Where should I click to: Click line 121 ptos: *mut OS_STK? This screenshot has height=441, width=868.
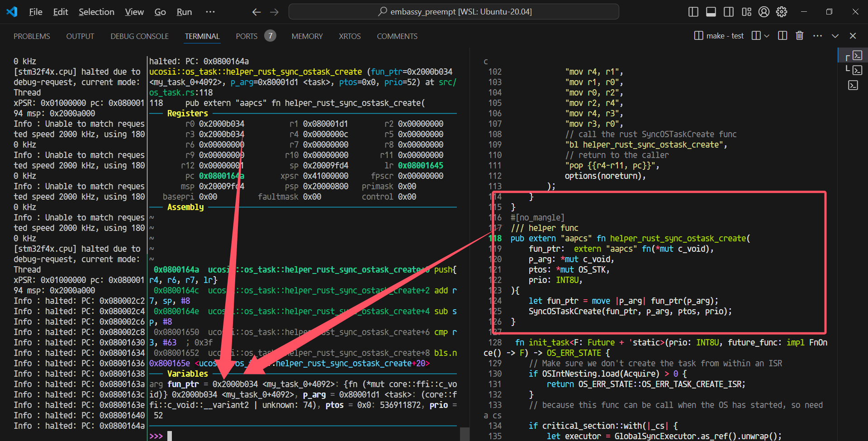(x=569, y=269)
